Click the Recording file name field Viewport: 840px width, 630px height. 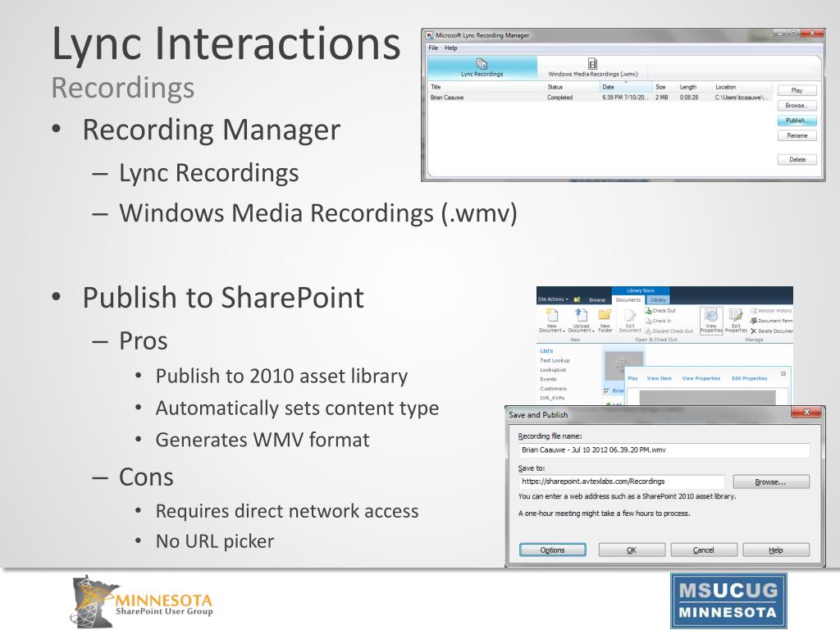click(x=664, y=450)
